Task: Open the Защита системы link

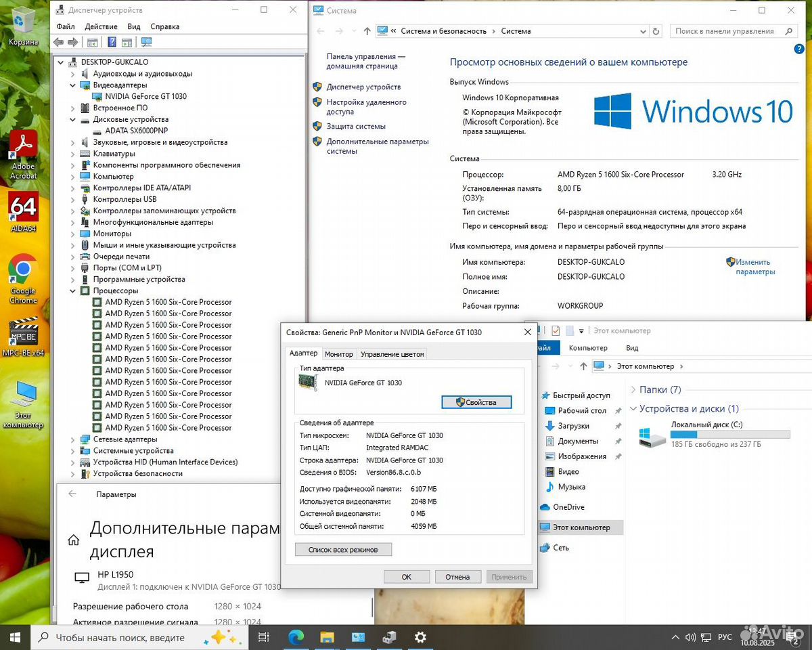Action: [356, 127]
